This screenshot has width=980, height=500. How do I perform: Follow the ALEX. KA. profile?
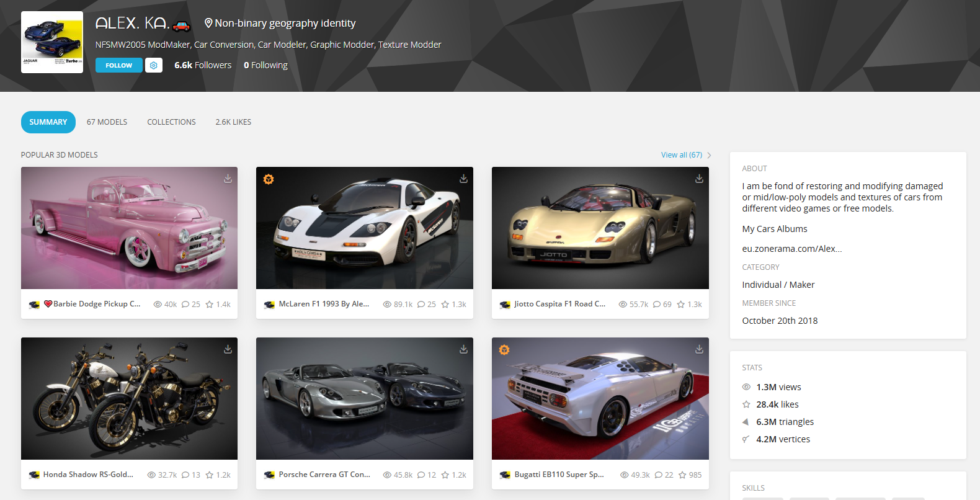119,65
